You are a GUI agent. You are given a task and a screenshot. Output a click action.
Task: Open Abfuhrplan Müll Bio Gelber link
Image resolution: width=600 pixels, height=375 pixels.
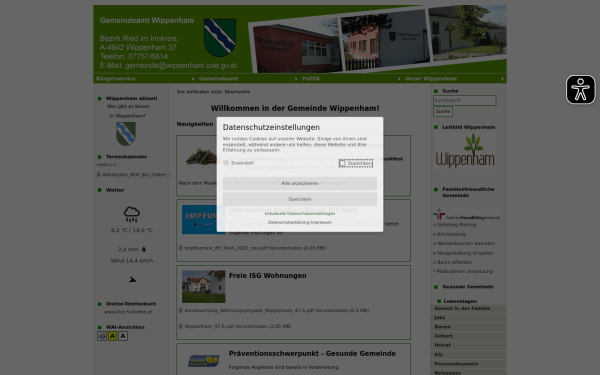pyautogui.click(x=136, y=174)
